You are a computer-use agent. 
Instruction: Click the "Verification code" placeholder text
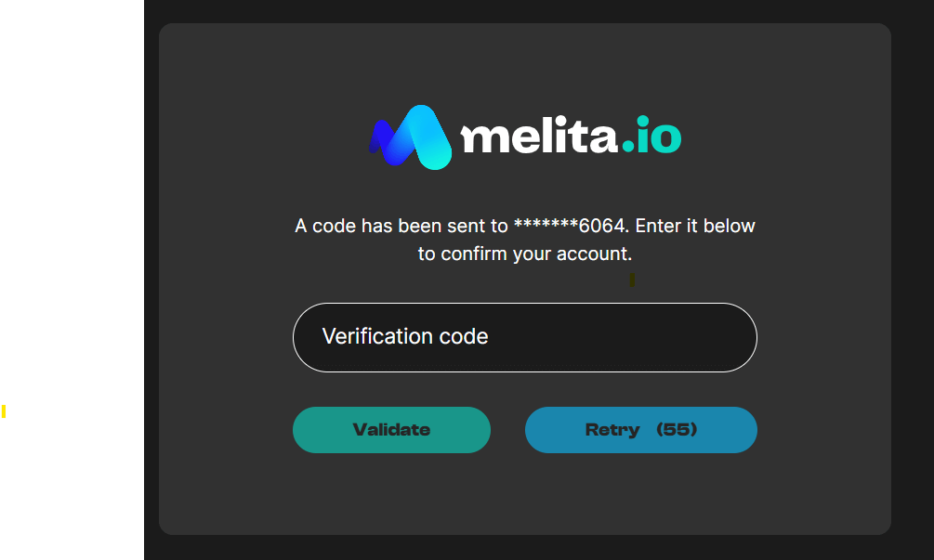click(405, 336)
